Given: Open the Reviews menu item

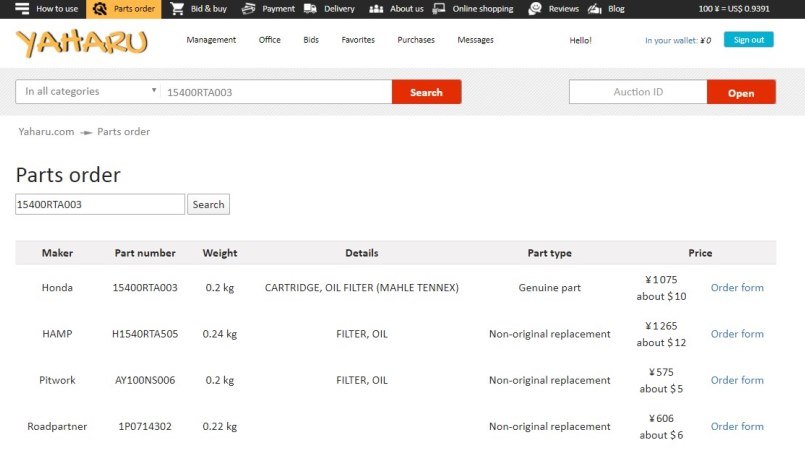Looking at the screenshot, I should [x=563, y=9].
